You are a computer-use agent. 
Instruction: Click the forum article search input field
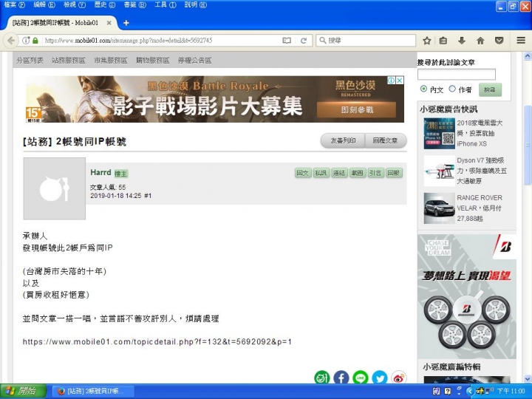coord(457,74)
